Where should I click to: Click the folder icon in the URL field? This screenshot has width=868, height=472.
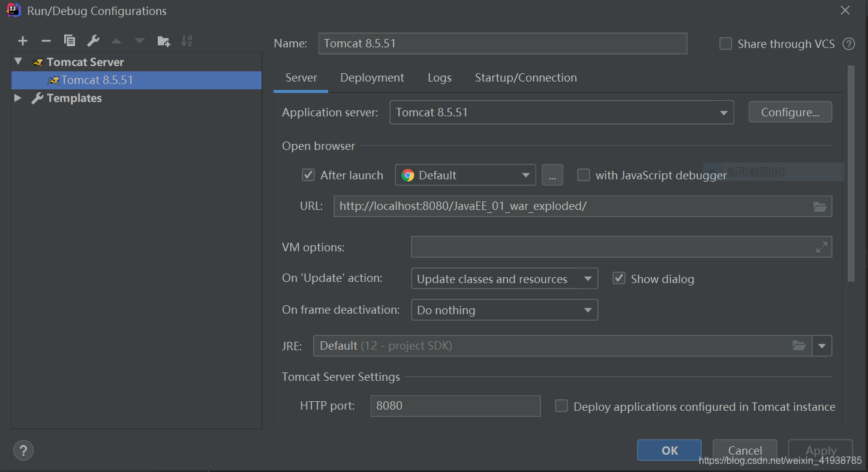[820, 206]
